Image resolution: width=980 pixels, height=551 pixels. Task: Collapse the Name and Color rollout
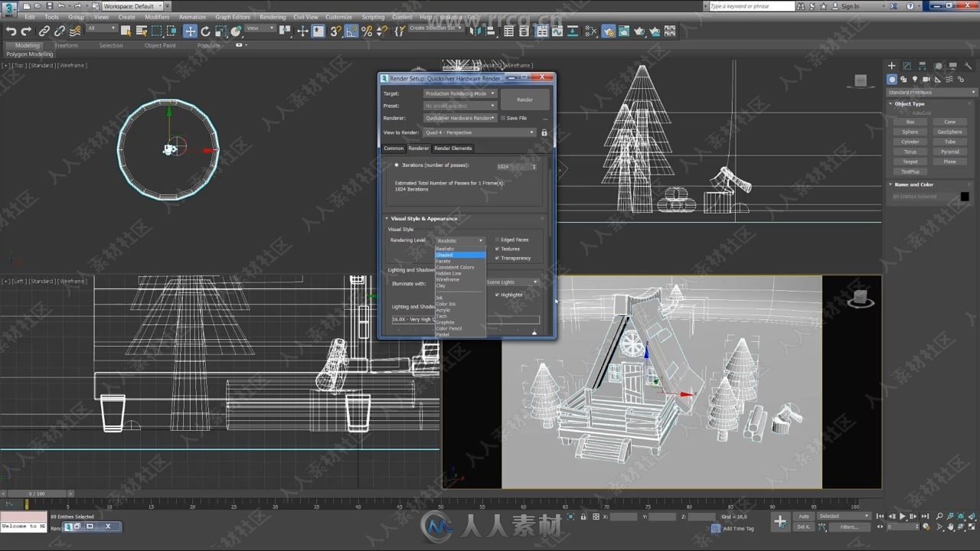[913, 184]
